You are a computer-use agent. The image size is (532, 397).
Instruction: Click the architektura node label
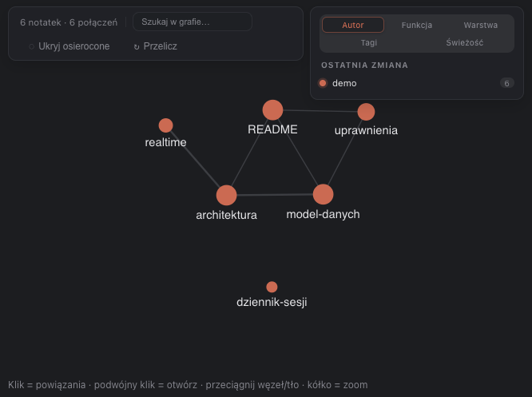[226, 215]
